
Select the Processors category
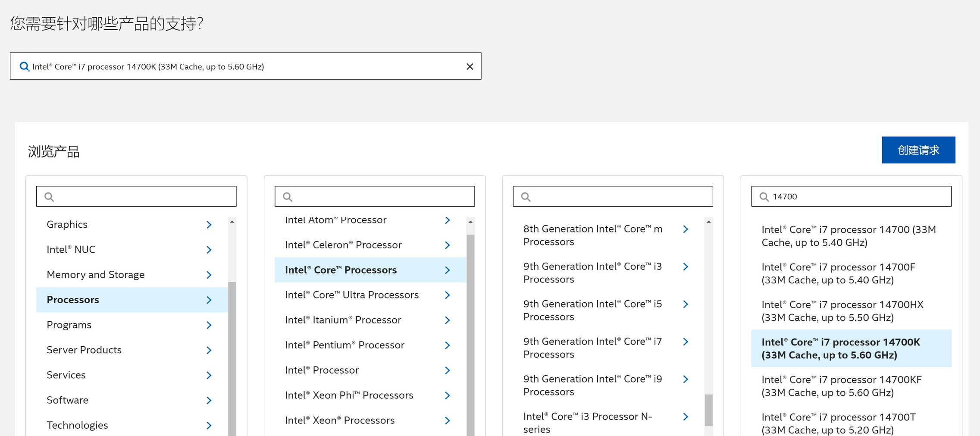point(132,300)
